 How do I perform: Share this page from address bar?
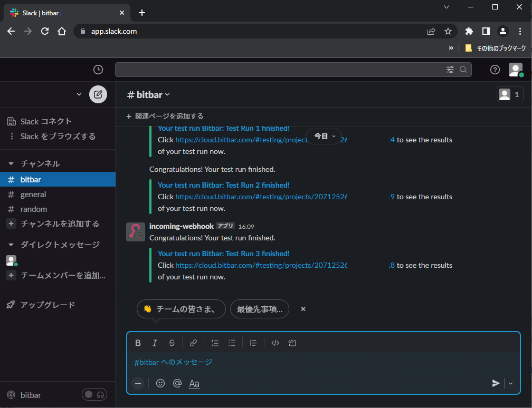[x=431, y=31]
